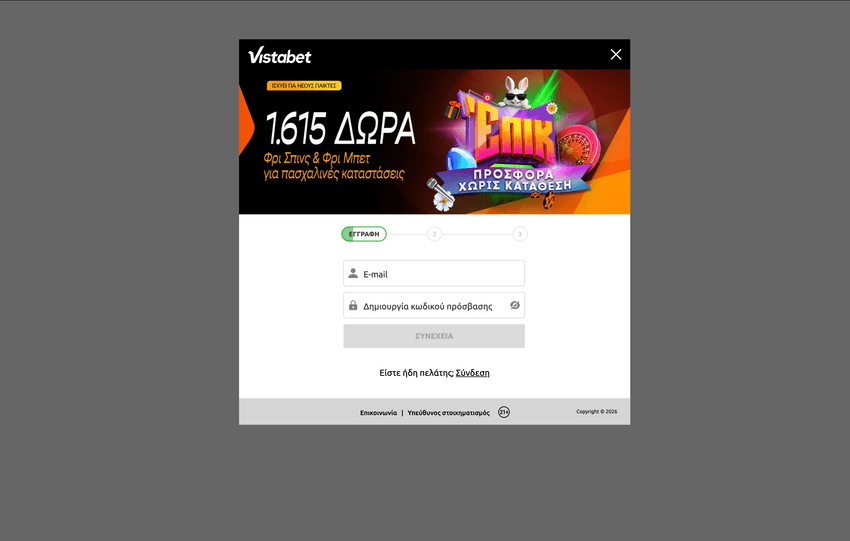Click the Είστε ήδη πελάτης; text
This screenshot has width=850, height=541.
(416, 373)
